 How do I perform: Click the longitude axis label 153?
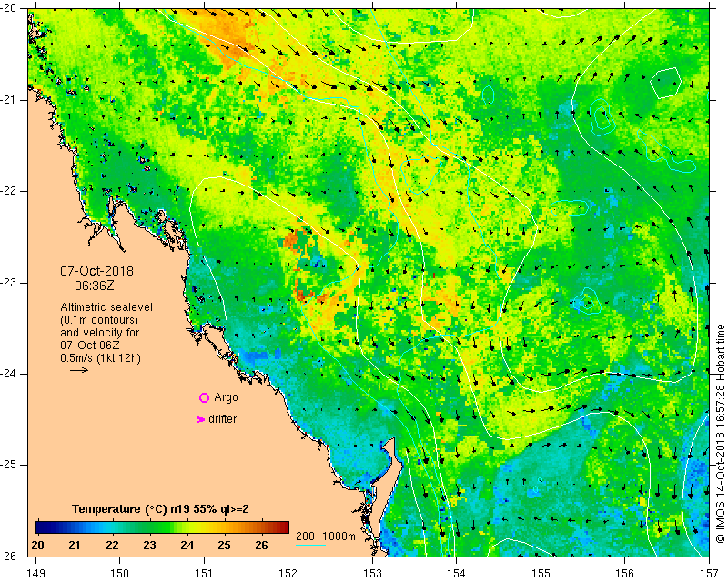tap(372, 574)
